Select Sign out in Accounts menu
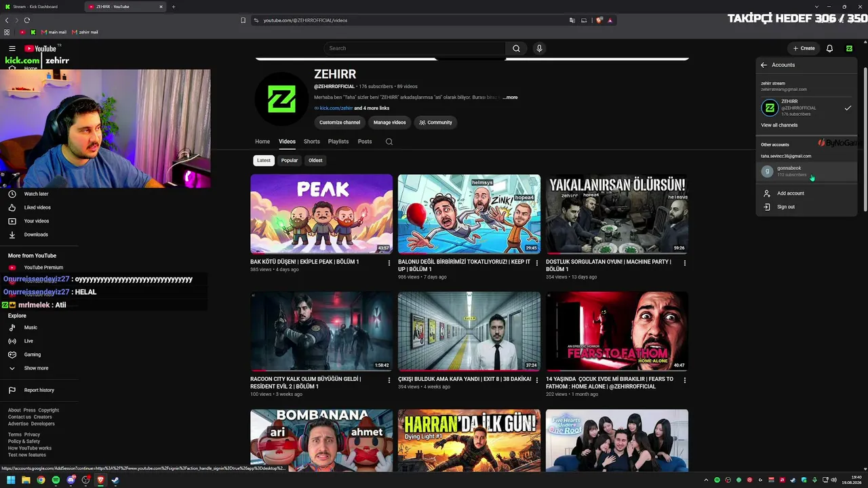Image resolution: width=868 pixels, height=488 pixels. (806, 207)
